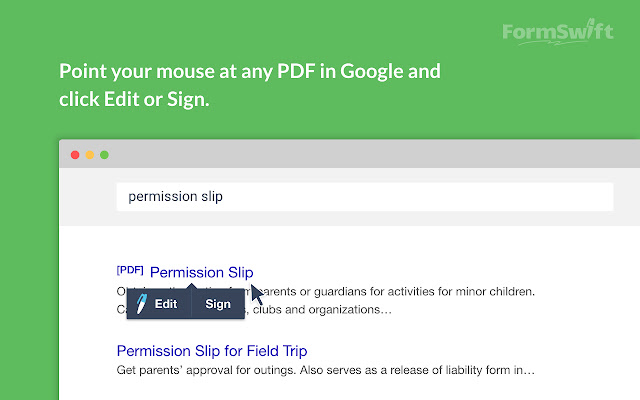Click the "click Edit or Sign." heading line

(x=134, y=100)
